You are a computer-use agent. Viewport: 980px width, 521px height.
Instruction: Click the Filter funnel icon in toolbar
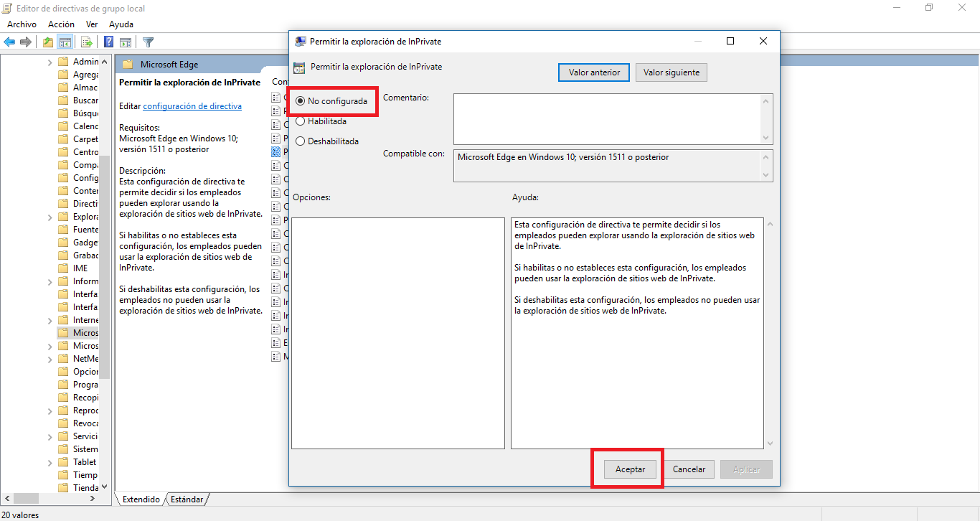(148, 42)
